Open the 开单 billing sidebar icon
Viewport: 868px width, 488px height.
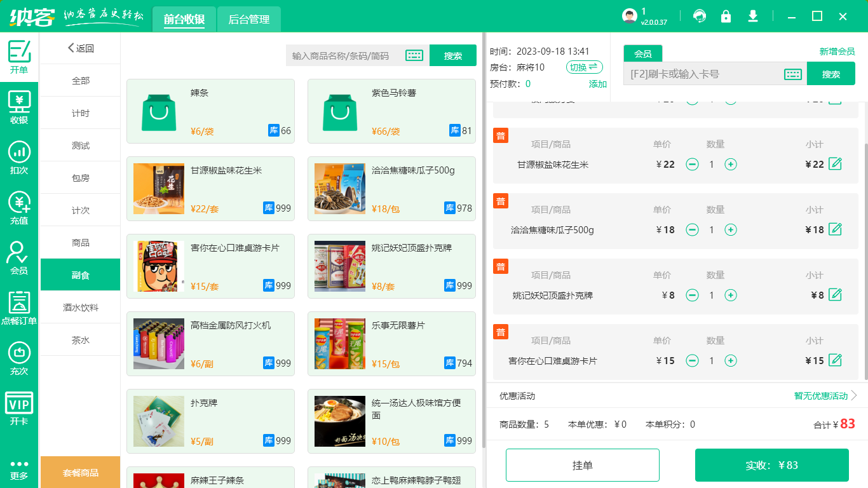click(19, 58)
